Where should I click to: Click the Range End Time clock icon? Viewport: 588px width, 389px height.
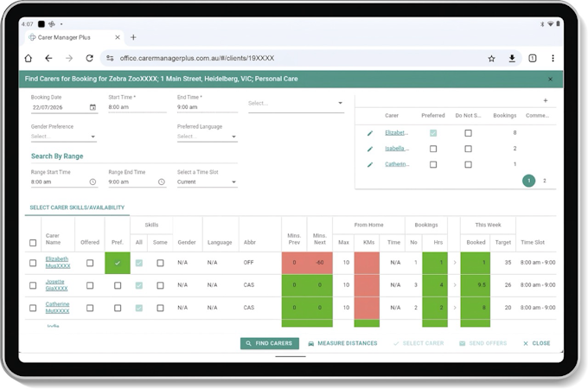click(x=161, y=182)
